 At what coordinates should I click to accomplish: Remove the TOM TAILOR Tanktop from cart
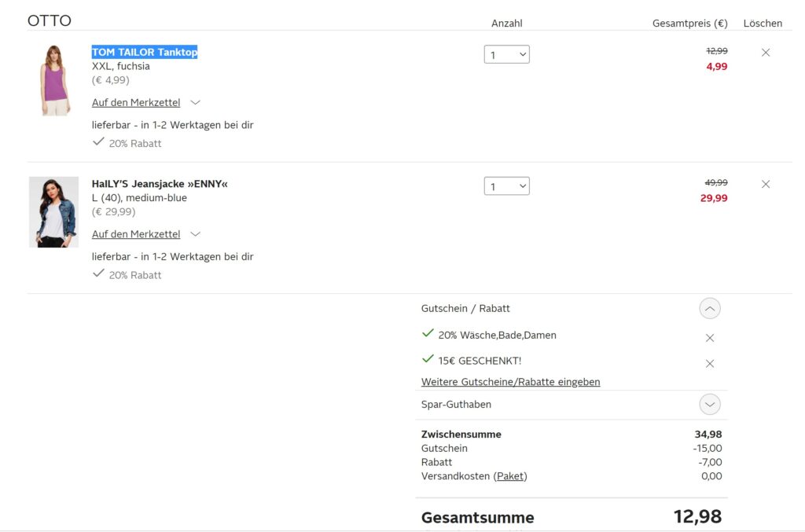click(766, 53)
